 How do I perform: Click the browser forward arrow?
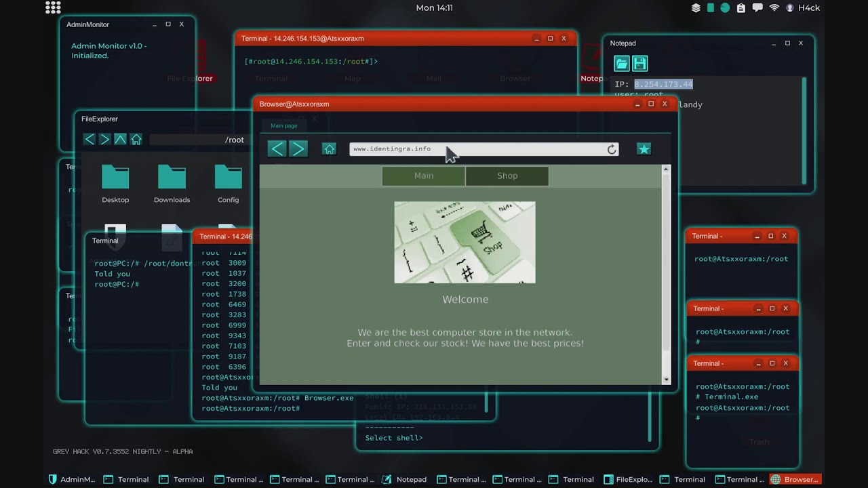298,149
